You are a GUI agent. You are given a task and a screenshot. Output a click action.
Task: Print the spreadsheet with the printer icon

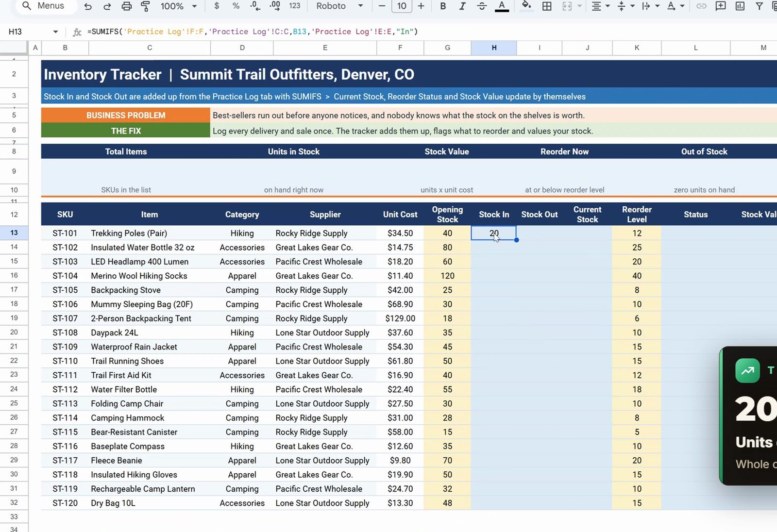pos(126,6)
